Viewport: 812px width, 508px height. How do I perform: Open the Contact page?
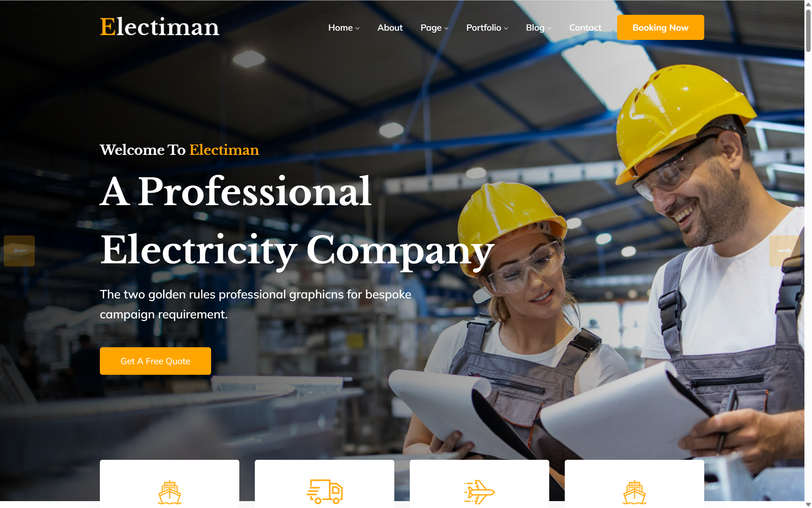pos(585,28)
